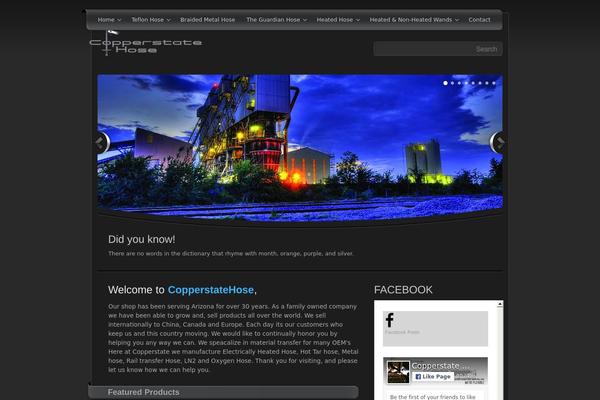Click the Facebook page profile thumbnail
The image size is (600, 400).
(398, 372)
